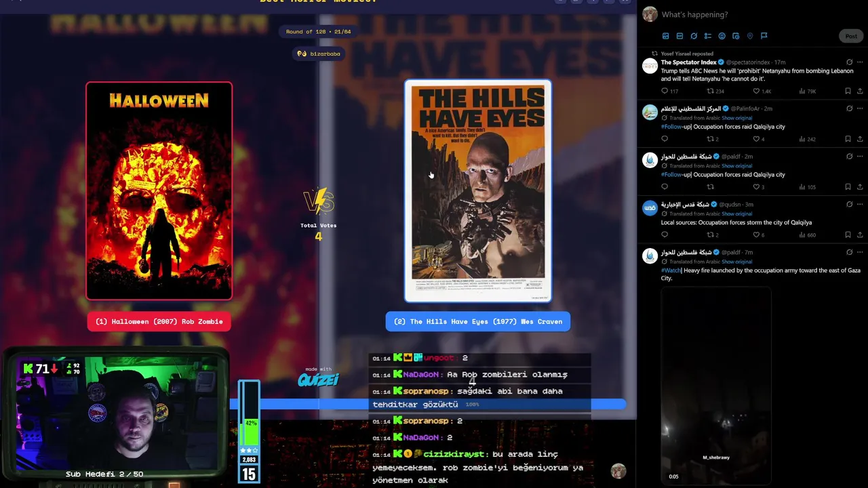Bookmark the @PalinfoAr tweet
Viewport: 868px width, 488px height.
848,139
